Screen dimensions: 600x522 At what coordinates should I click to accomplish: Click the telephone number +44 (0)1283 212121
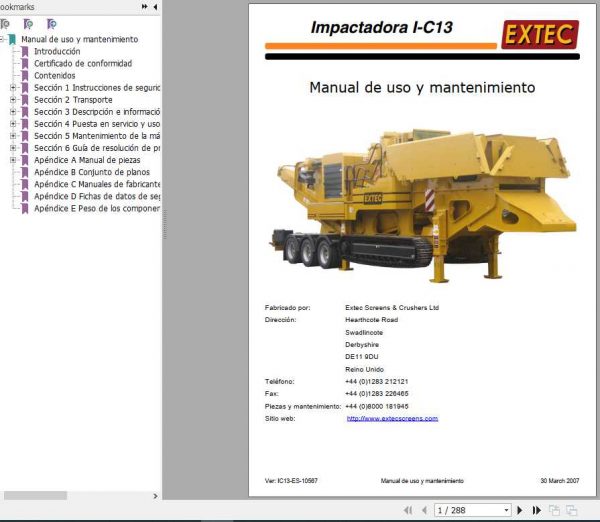click(377, 381)
